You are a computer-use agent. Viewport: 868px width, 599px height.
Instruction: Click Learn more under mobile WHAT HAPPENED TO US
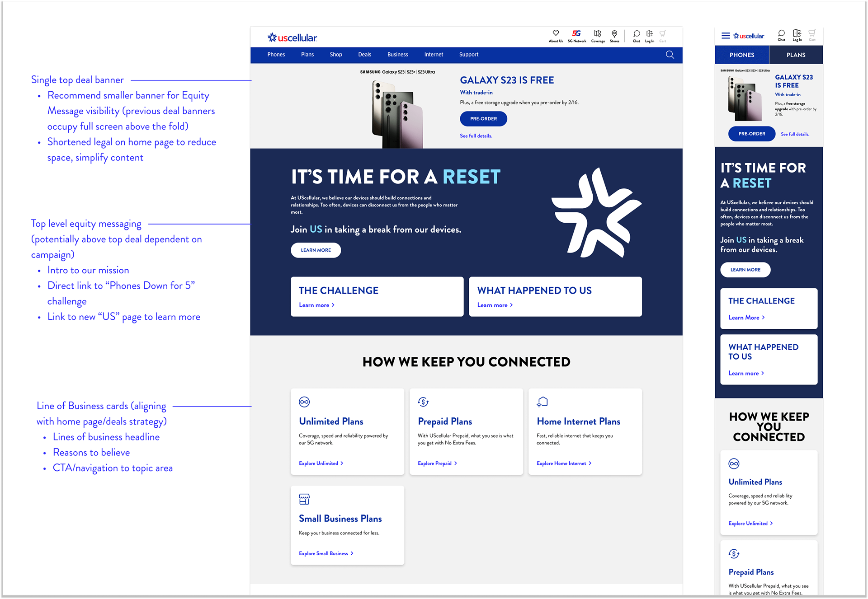746,373
